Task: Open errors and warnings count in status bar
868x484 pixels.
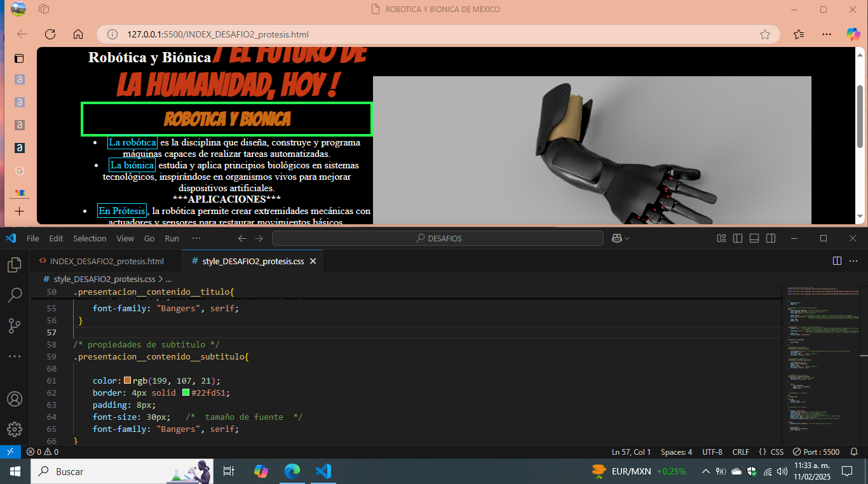Action: coord(42,452)
